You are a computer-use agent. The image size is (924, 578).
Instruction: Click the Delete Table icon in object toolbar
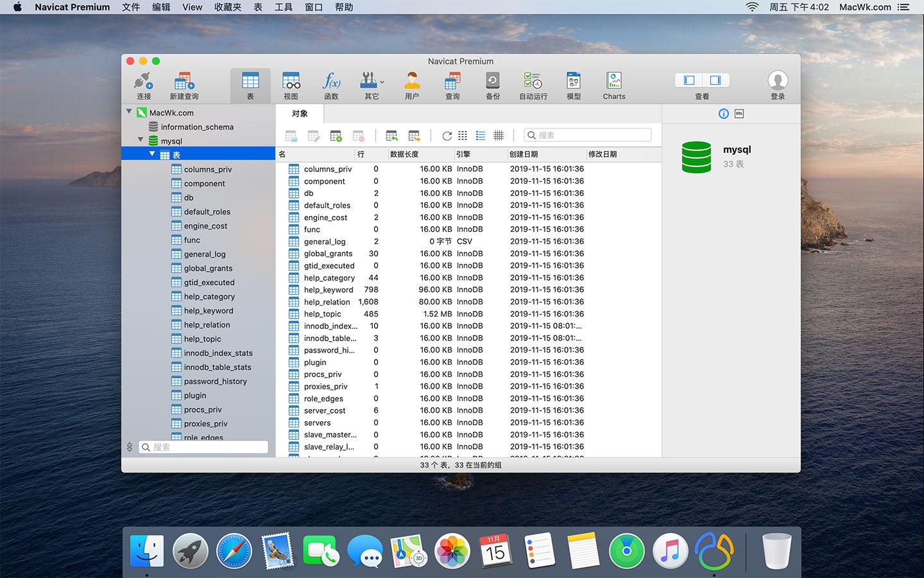click(x=359, y=136)
